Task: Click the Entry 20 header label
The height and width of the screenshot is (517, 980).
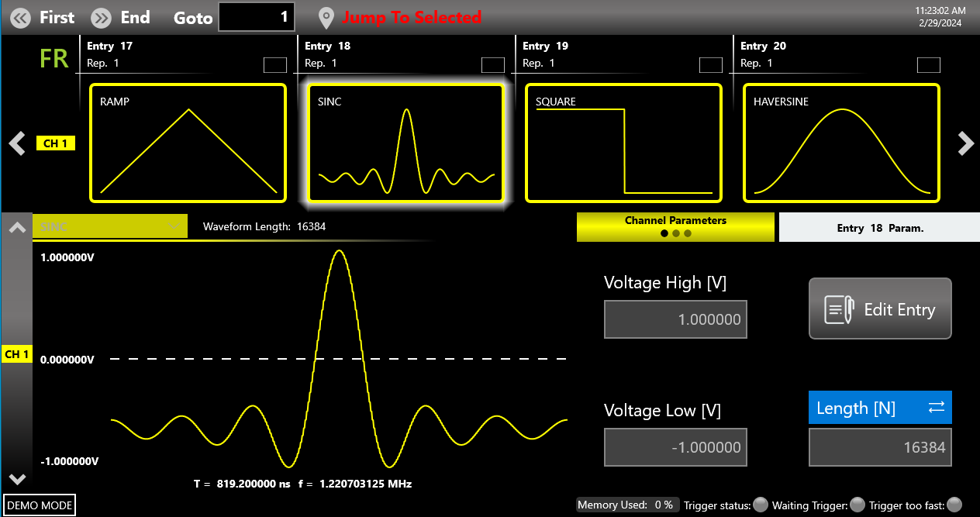Action: pos(764,46)
